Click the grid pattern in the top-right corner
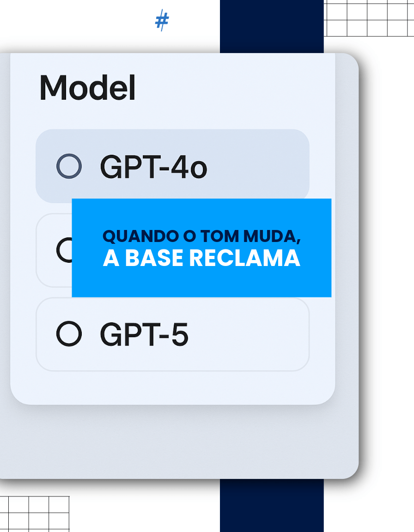The image size is (414, 532). coord(368,18)
